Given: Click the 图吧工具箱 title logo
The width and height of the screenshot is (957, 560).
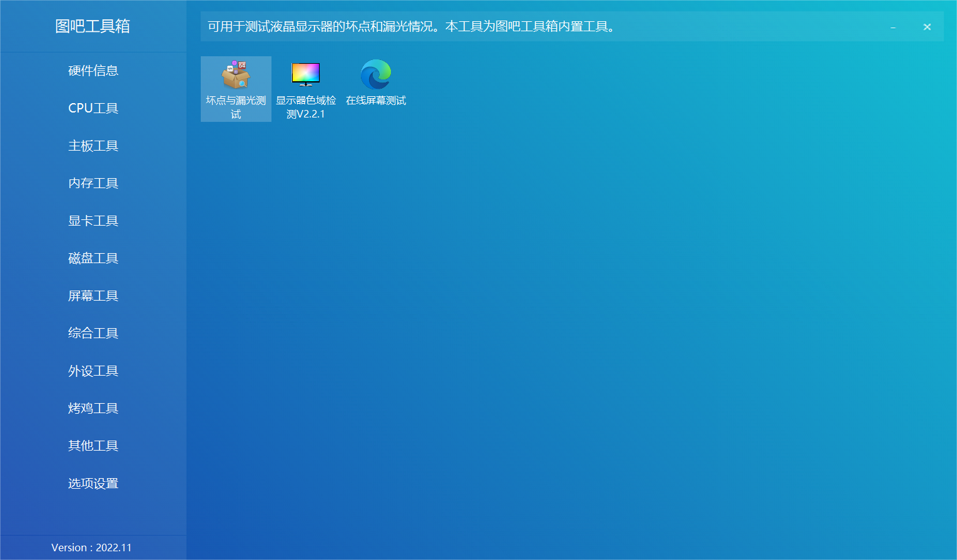Looking at the screenshot, I should click(93, 26).
